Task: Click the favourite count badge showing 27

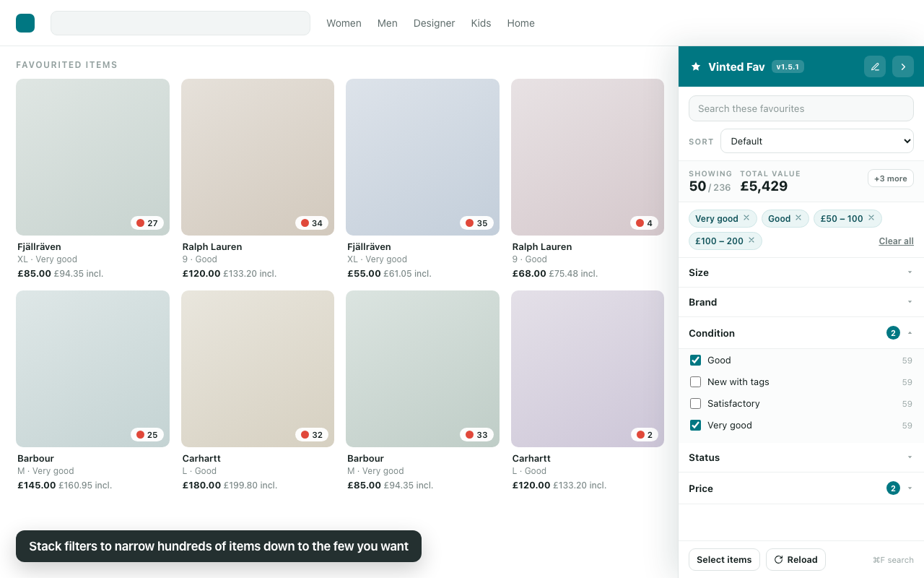Action: [147, 223]
